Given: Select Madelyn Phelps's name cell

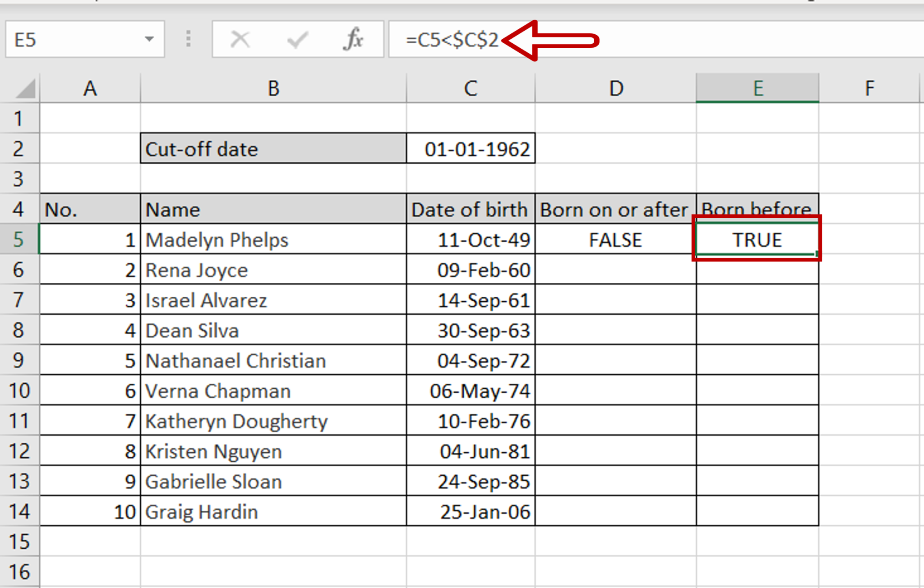Looking at the screenshot, I should pos(273,239).
